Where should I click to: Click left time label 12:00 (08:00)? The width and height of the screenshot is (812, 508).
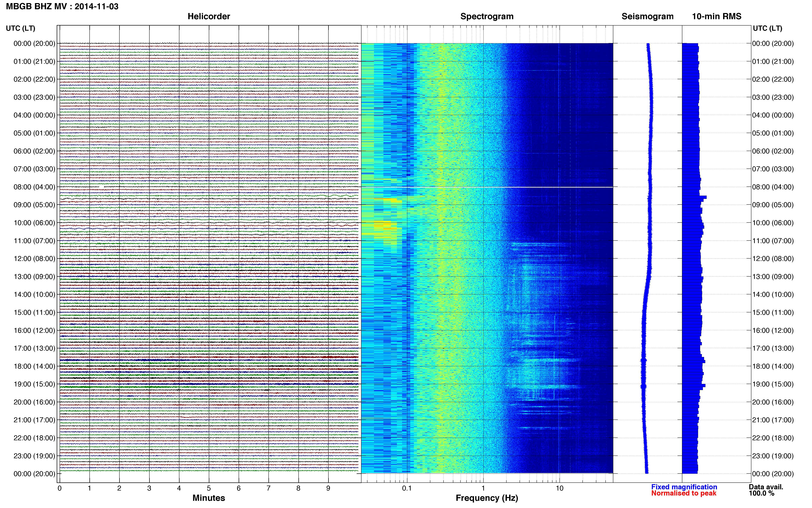pyautogui.click(x=34, y=259)
